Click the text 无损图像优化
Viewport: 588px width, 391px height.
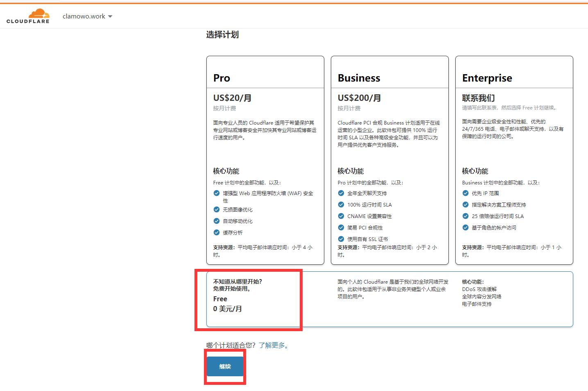pos(237,209)
